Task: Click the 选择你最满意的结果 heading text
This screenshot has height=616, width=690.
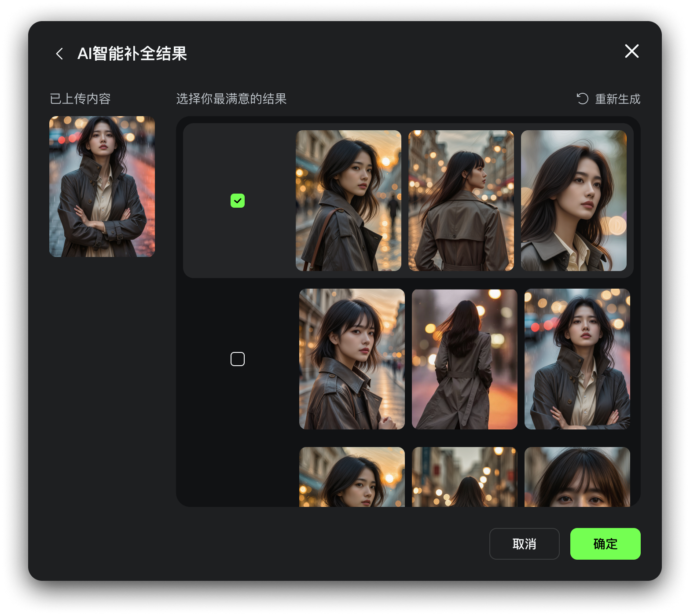Action: click(231, 99)
